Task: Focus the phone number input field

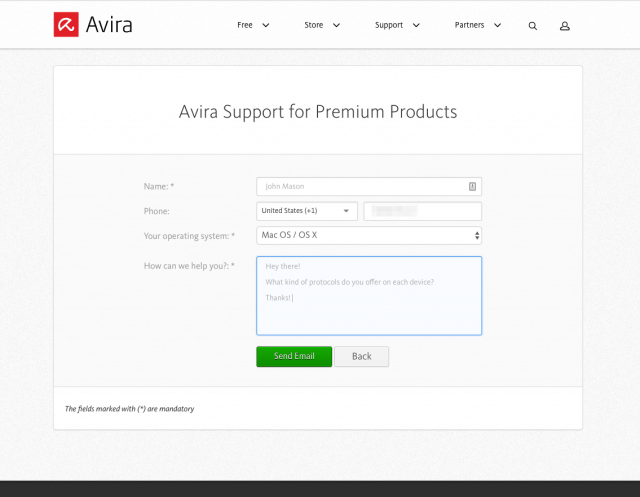Action: [422, 211]
